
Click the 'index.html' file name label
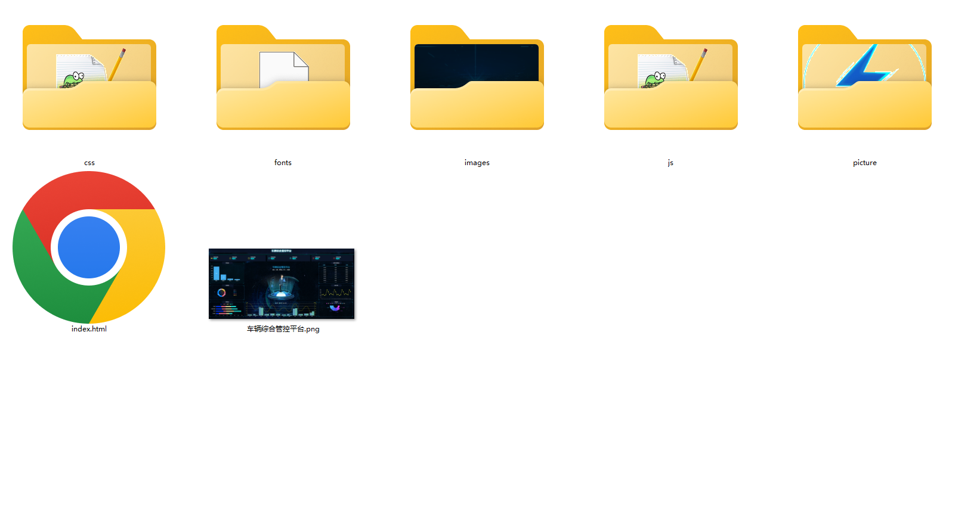coord(89,329)
